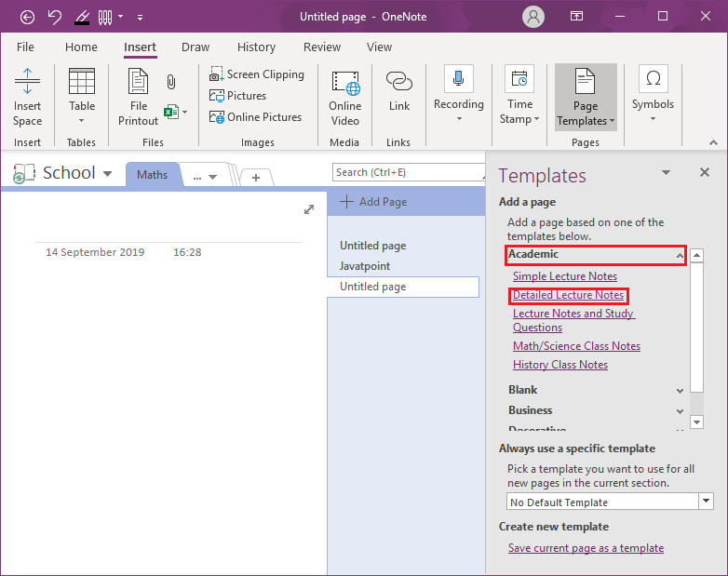Open Math/Science Class Notes template
This screenshot has width=728, height=576.
coord(576,346)
